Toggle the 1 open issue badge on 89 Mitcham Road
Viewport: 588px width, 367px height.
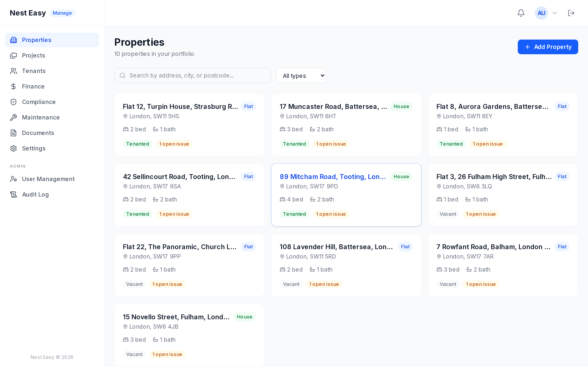coord(331,214)
